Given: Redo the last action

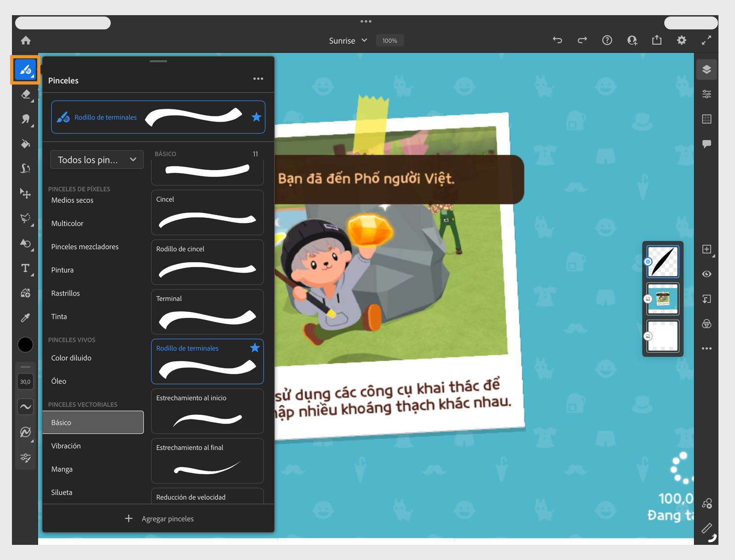Looking at the screenshot, I should point(582,40).
